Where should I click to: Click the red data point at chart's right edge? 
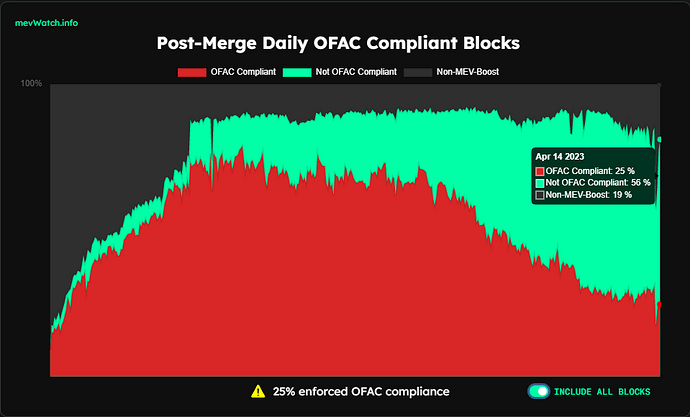[659, 303]
